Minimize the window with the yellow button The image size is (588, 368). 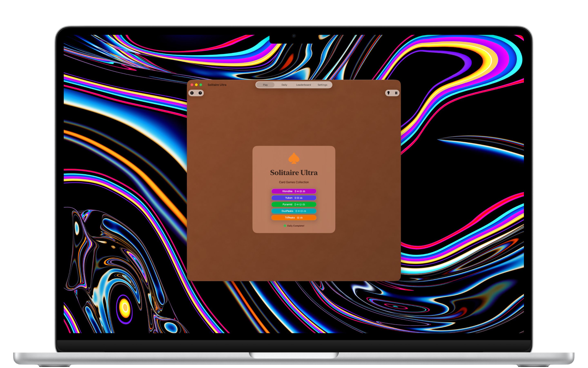click(196, 85)
